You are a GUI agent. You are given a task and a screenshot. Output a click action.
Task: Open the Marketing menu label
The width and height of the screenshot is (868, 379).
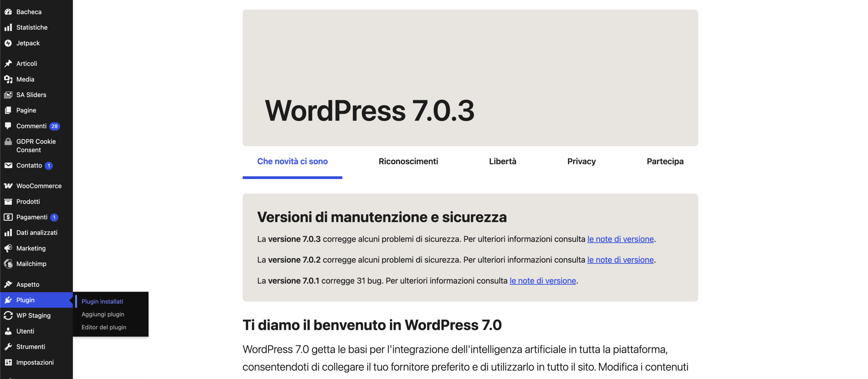(31, 248)
